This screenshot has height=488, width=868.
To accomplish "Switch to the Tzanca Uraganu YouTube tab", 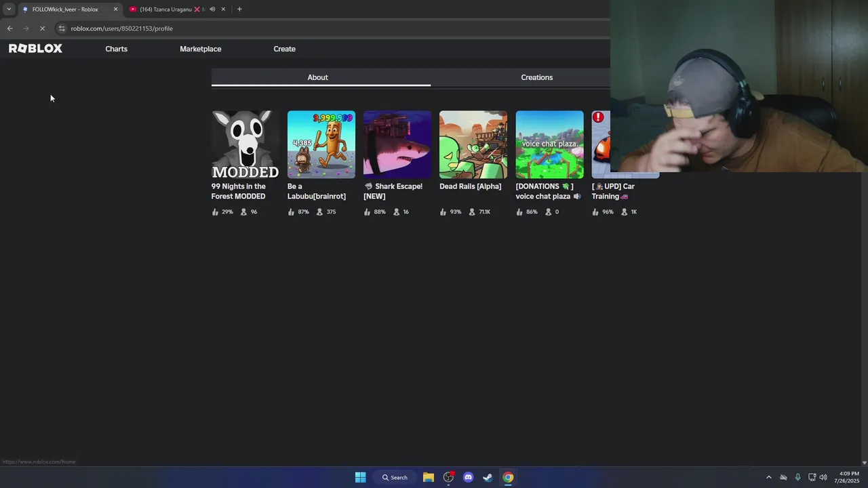I will click(x=176, y=9).
